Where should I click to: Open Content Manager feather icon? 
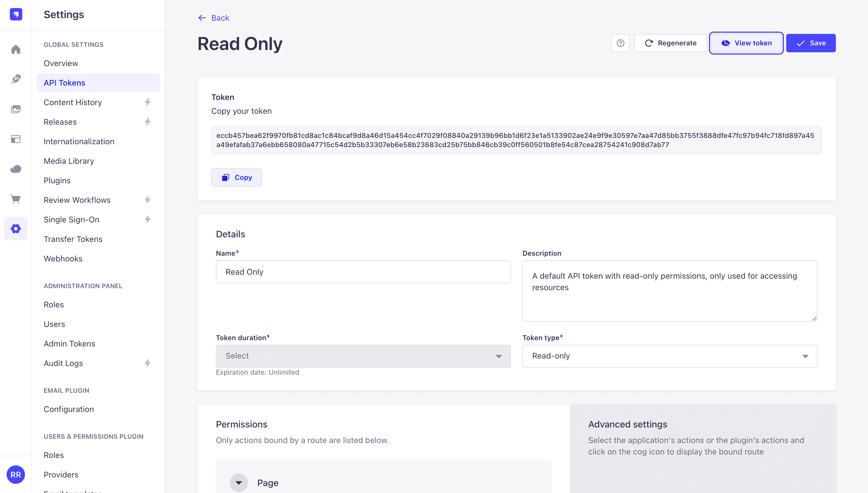coord(16,79)
